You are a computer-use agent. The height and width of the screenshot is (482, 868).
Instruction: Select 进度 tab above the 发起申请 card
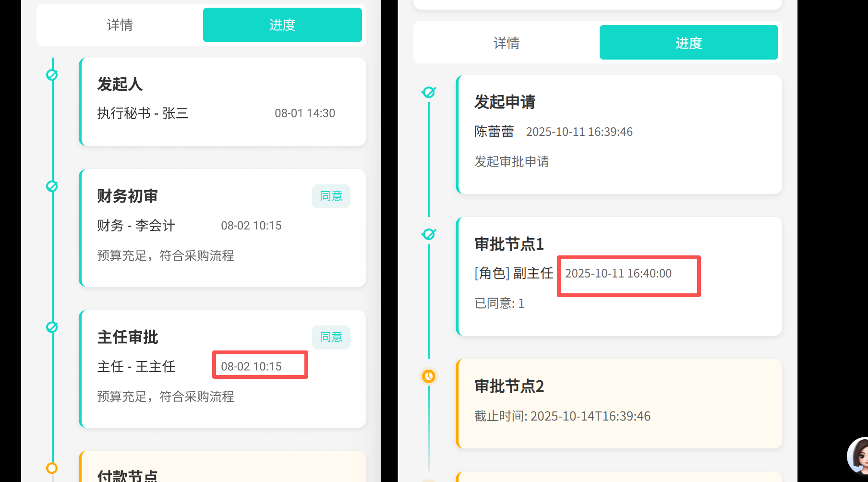tap(688, 43)
